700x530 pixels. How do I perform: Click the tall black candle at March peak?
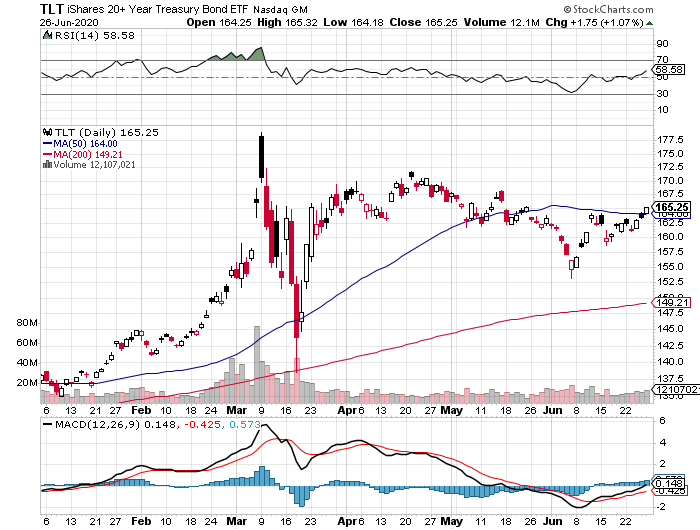click(261, 157)
